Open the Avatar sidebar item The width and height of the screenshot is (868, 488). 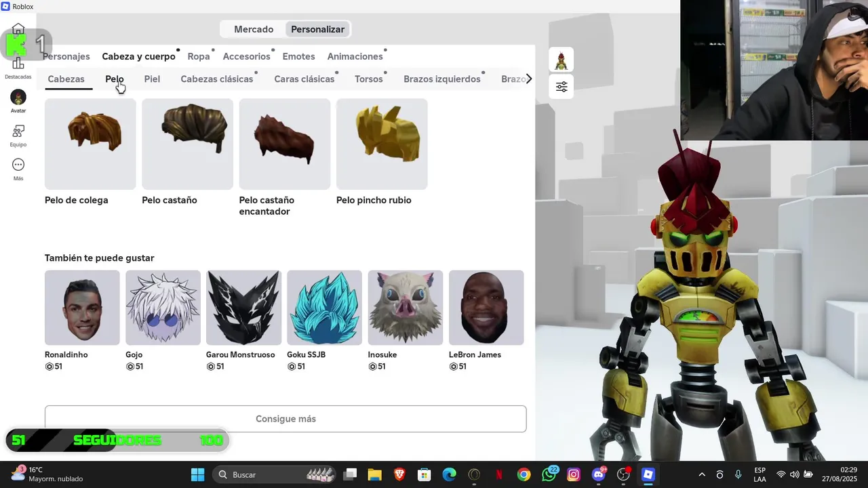18,102
